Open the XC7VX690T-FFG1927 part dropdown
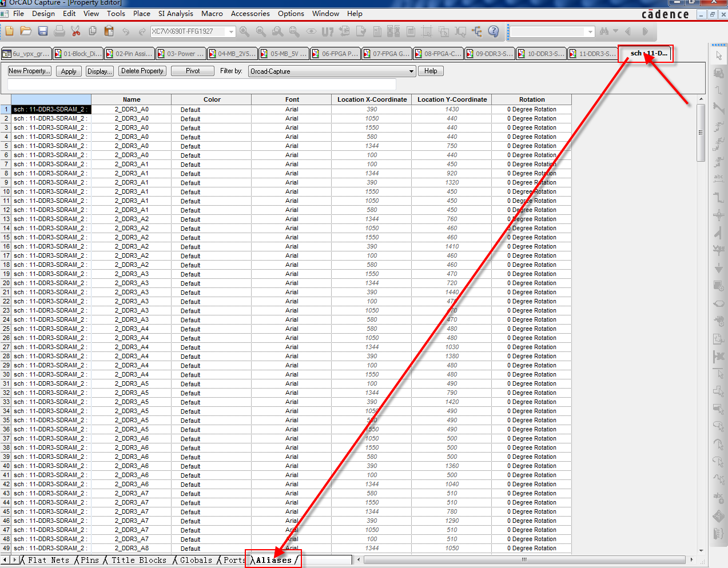Viewport: 728px width, 568px height. (231, 31)
